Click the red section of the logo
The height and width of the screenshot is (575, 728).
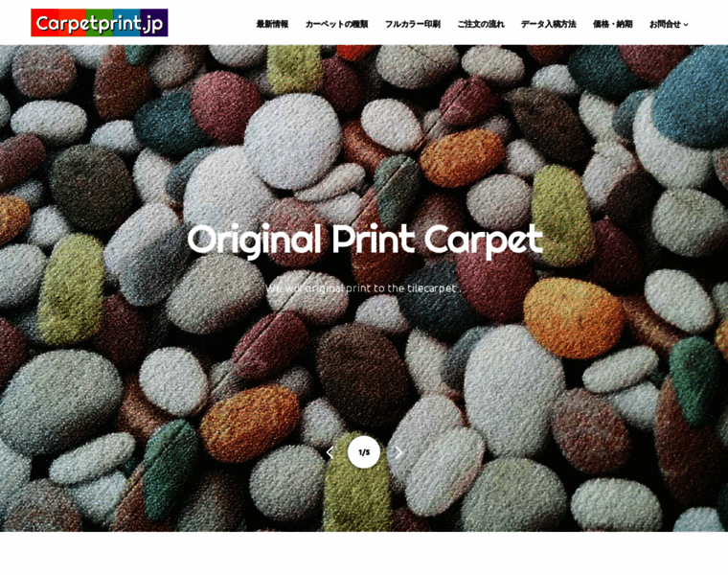pos(45,22)
